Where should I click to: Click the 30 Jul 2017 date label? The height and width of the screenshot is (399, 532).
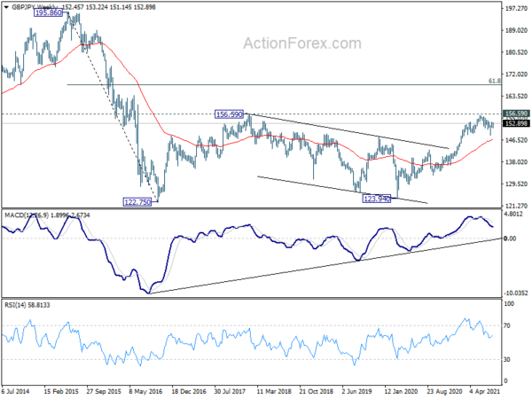coord(230,392)
